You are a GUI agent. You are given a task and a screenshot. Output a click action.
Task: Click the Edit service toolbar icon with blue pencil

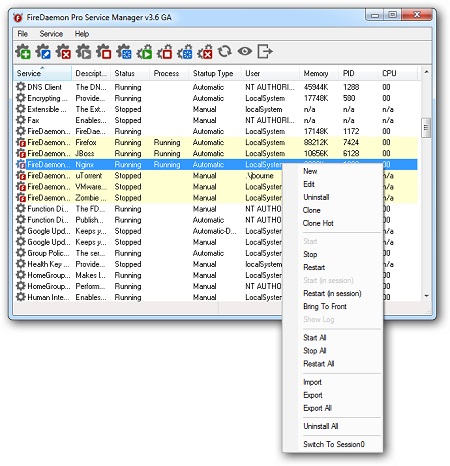tap(43, 52)
